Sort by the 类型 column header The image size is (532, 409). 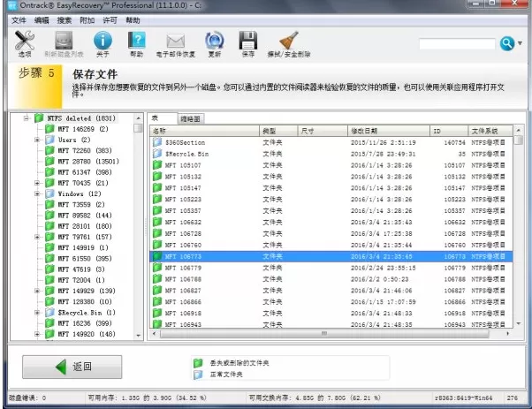pos(278,131)
